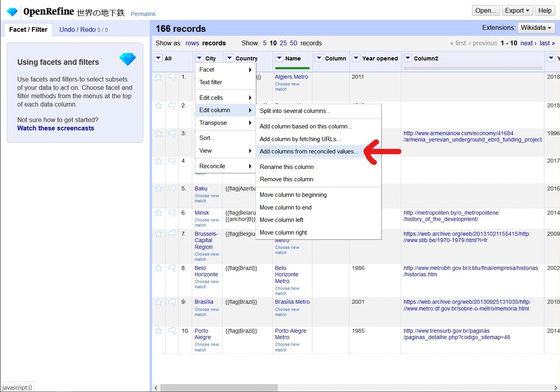The image size is (560, 392).
Task: Flag the Belo Horizonte row
Action: (x=172, y=268)
